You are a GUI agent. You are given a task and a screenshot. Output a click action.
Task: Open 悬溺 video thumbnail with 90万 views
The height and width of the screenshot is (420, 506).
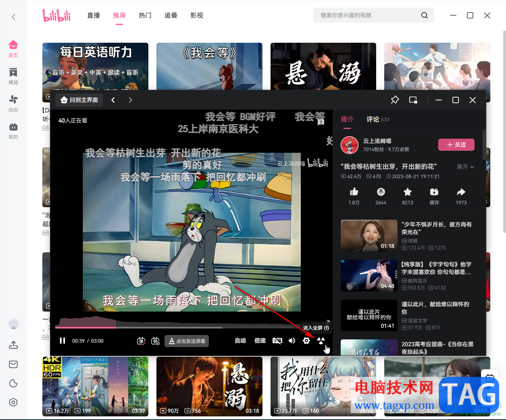pyautogui.click(x=209, y=386)
